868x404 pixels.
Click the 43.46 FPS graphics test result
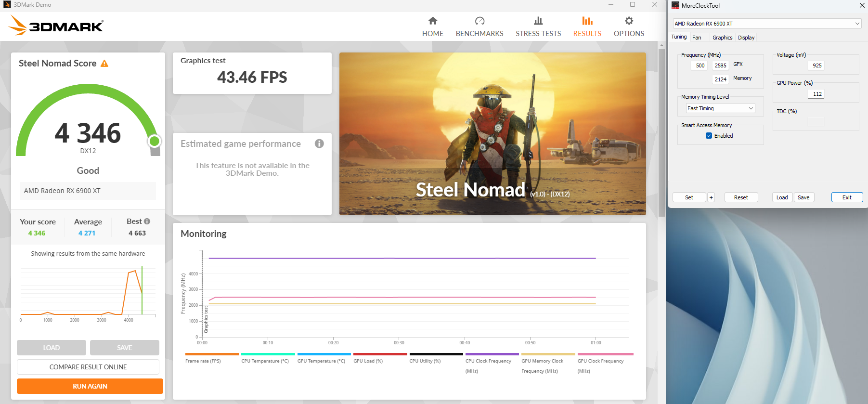point(252,77)
